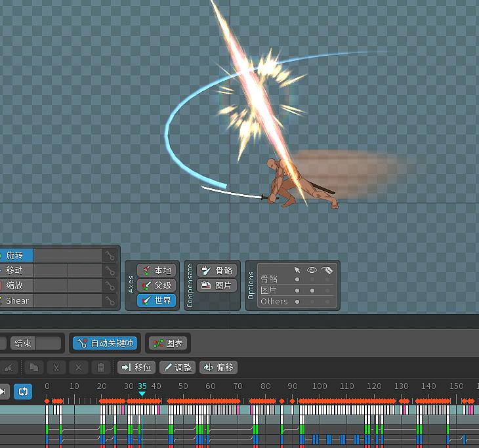The width and height of the screenshot is (479, 448).
Task: Click the 调整 adjust button
Action: (177, 367)
